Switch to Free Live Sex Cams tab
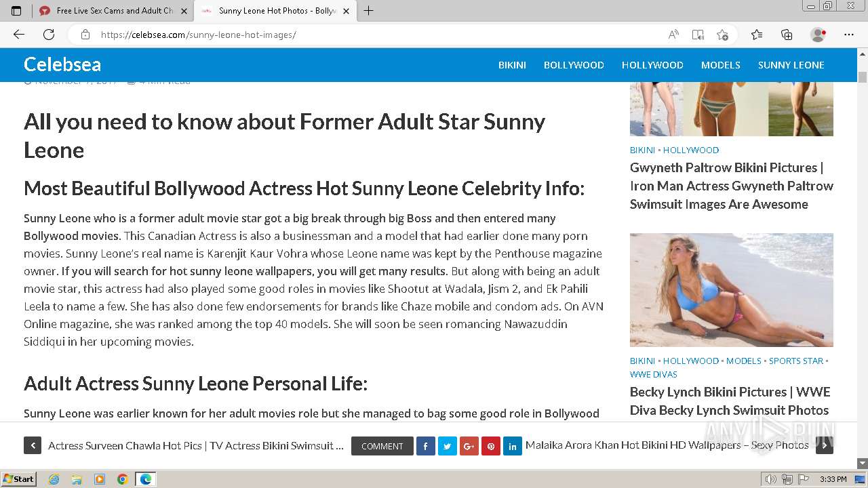Image resolution: width=868 pixels, height=488 pixels. click(x=113, y=11)
